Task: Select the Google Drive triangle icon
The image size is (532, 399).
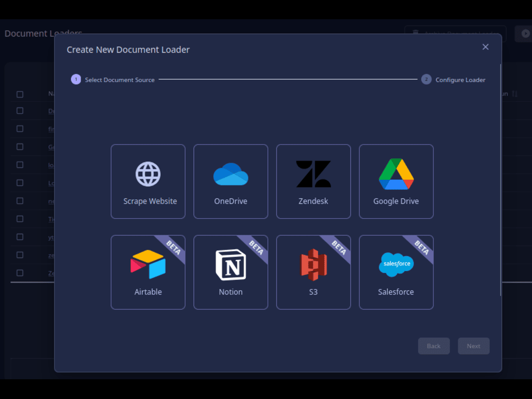Action: [396, 174]
